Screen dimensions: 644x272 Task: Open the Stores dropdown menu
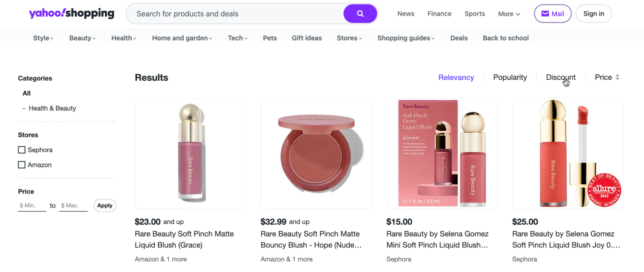349,38
